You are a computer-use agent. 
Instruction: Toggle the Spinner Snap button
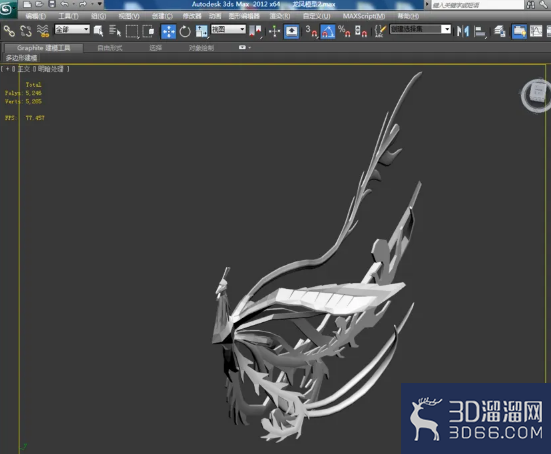pos(361,31)
